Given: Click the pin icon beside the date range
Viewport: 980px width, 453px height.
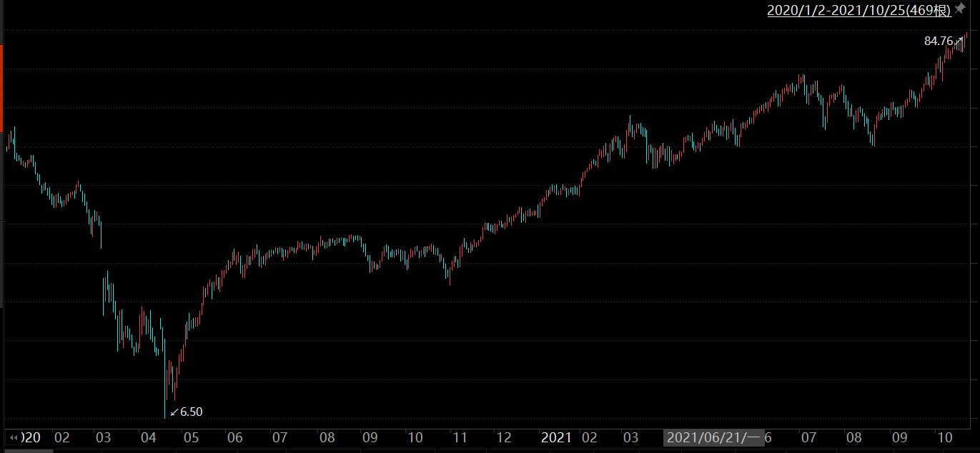Looking at the screenshot, I should (x=960, y=9).
